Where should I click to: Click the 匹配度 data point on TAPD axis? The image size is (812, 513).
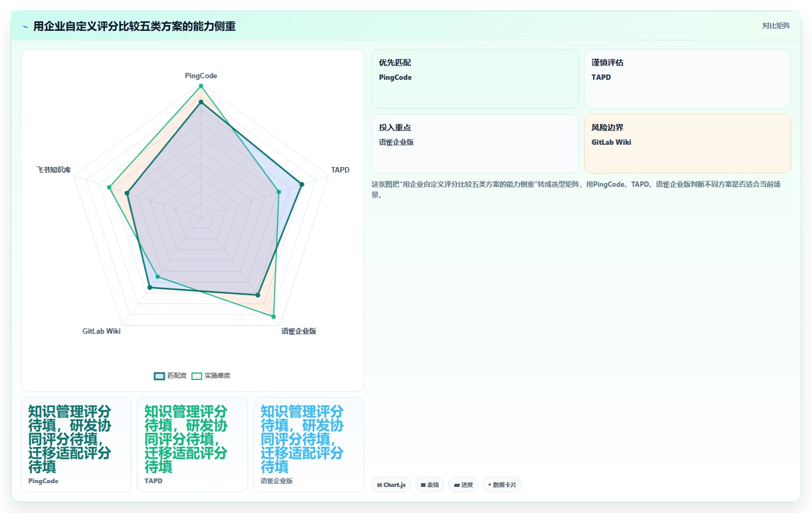coord(301,184)
